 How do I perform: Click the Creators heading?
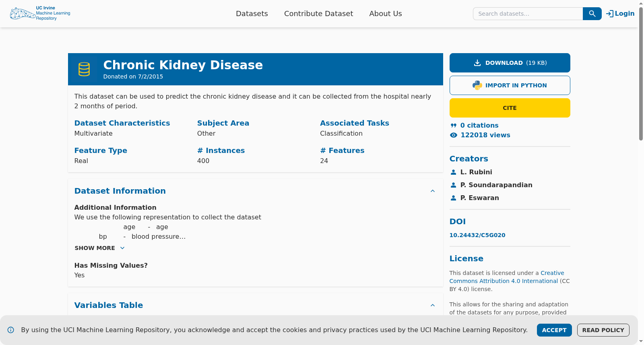tap(469, 159)
